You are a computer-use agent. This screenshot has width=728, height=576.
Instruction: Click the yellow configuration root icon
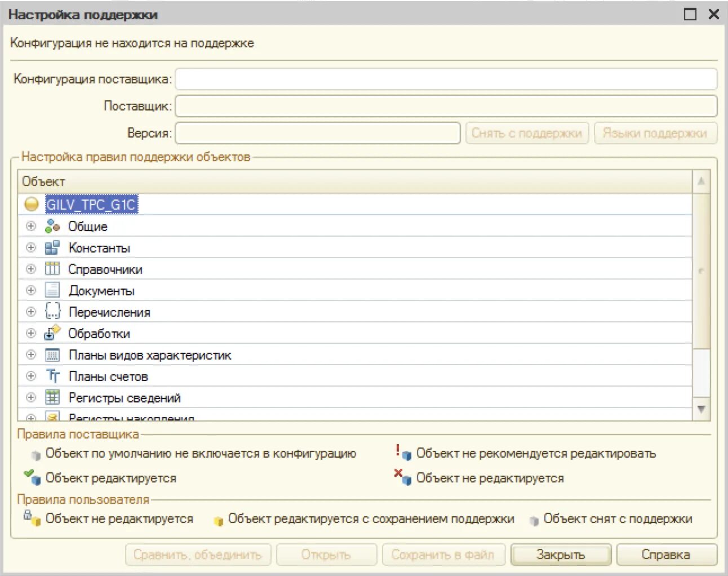coord(32,204)
